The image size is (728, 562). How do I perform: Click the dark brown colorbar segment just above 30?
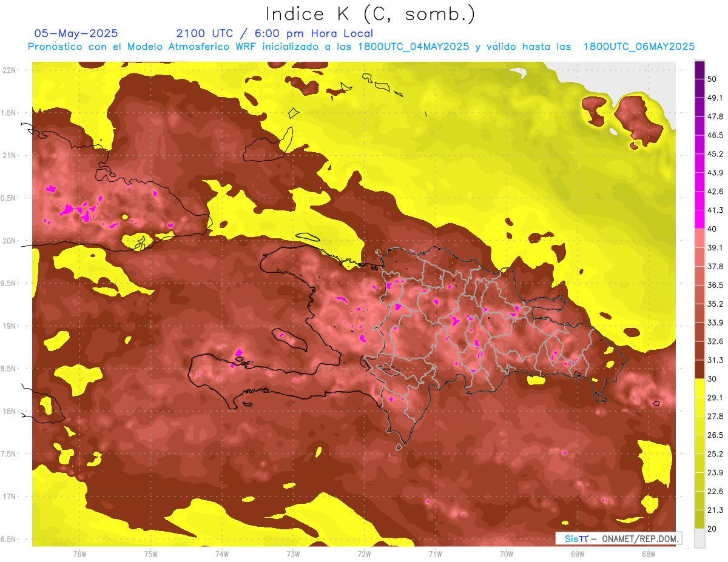pyautogui.click(x=700, y=369)
